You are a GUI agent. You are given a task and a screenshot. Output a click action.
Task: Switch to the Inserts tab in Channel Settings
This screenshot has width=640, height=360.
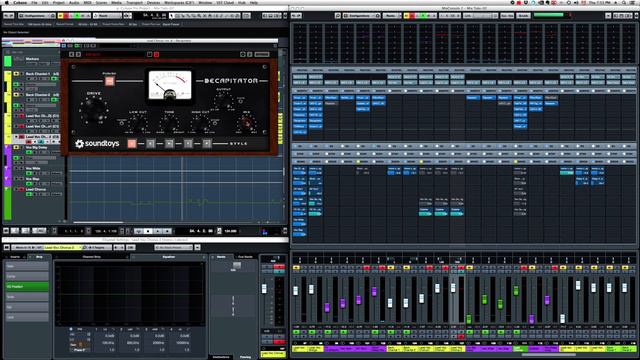pyautogui.click(x=15, y=257)
